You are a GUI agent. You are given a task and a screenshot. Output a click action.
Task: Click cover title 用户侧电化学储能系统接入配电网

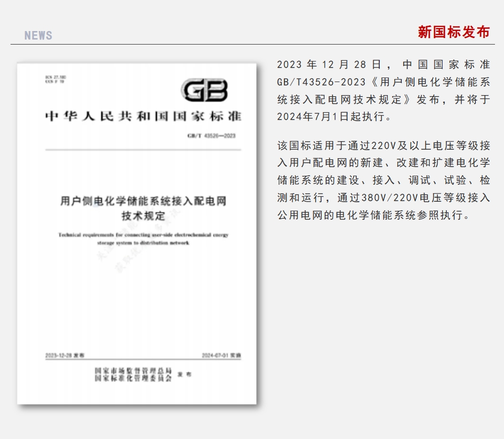click(143, 201)
